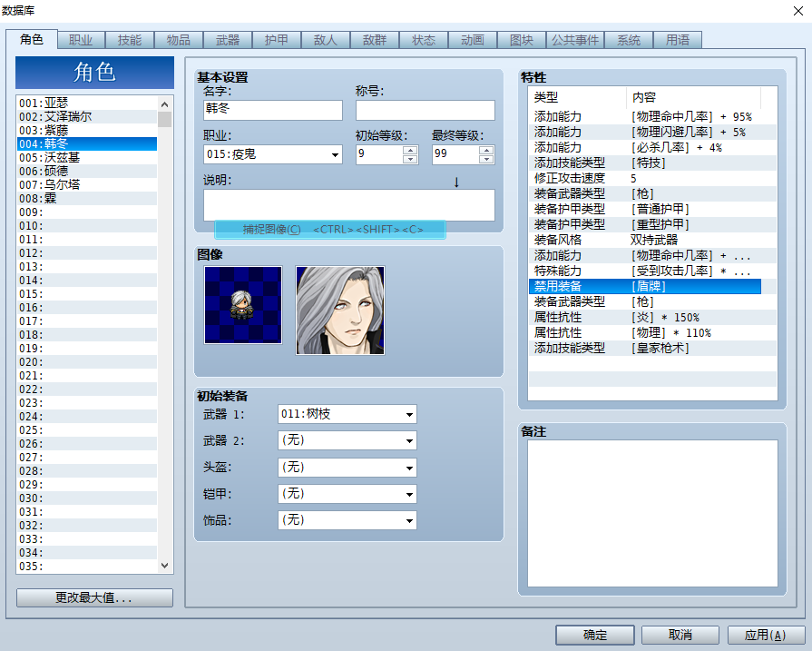This screenshot has width=812, height=651.
Task: Click the 名字 input field
Action: coord(273,110)
